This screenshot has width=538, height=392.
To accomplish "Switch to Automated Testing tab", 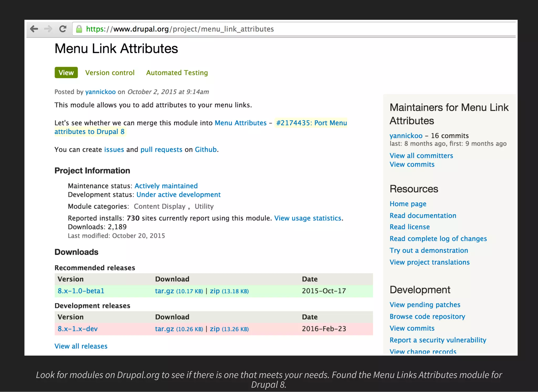I will [177, 73].
